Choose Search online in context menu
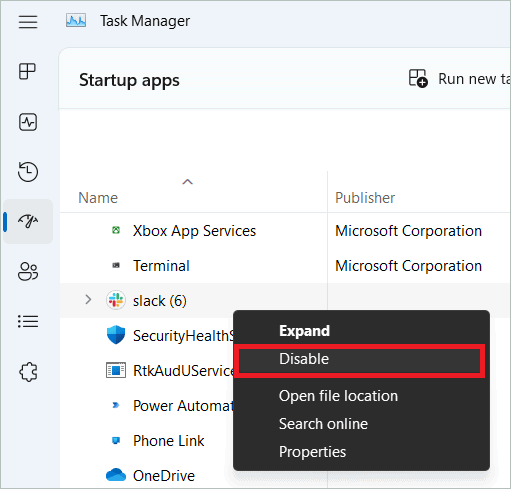Screen dimensions: 511x489 [x=323, y=424]
